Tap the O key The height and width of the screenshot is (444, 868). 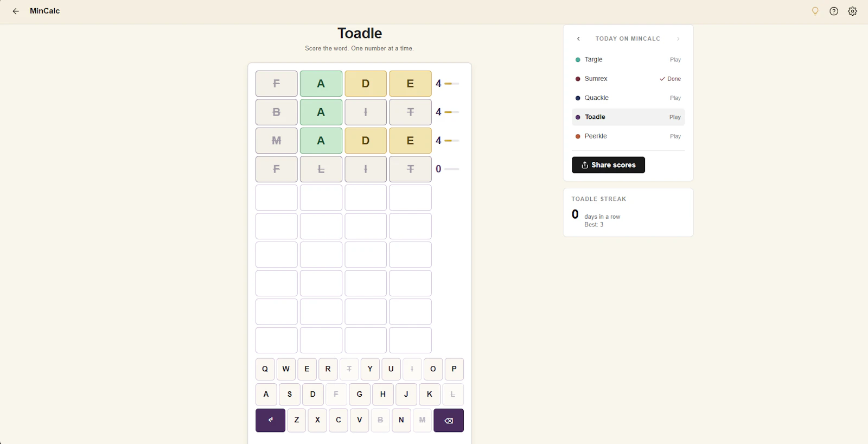pyautogui.click(x=433, y=369)
